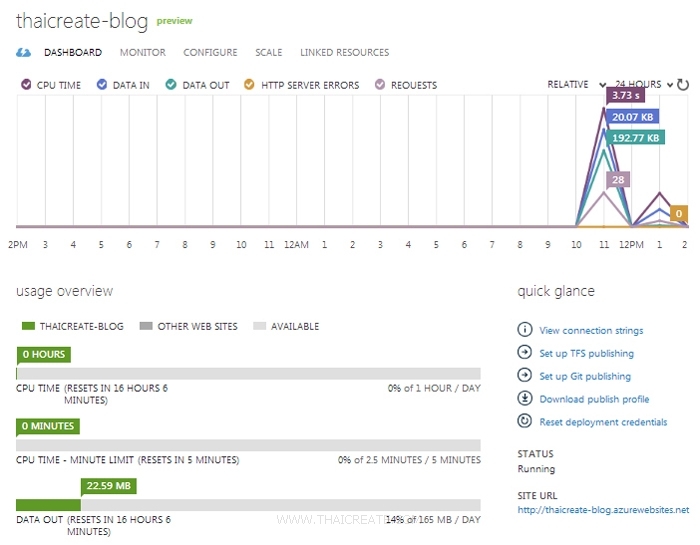Click the 0 HTTP errors chart label
Image resolution: width=700 pixels, height=545 pixels.
[679, 213]
